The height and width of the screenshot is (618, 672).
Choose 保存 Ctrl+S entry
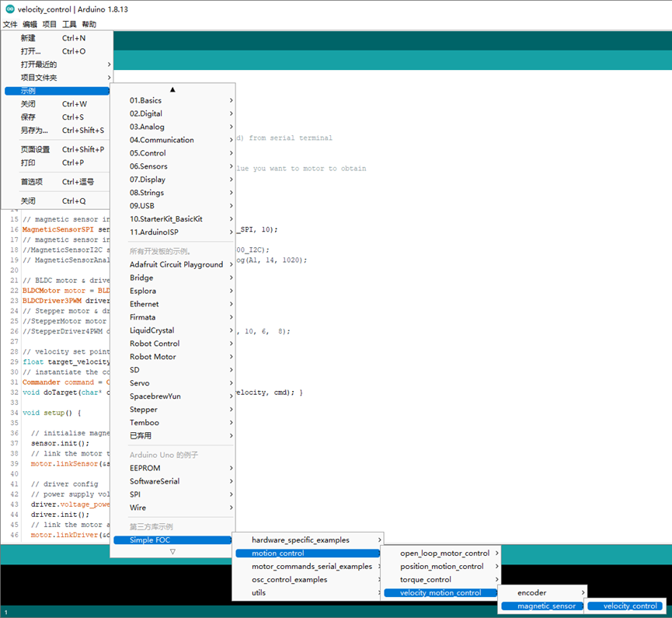[x=57, y=117]
